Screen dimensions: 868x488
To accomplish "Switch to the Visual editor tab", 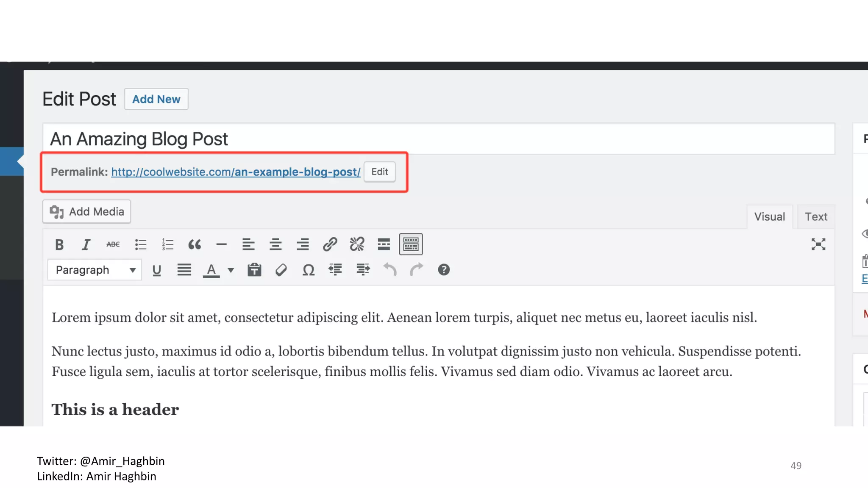I will 769,217.
